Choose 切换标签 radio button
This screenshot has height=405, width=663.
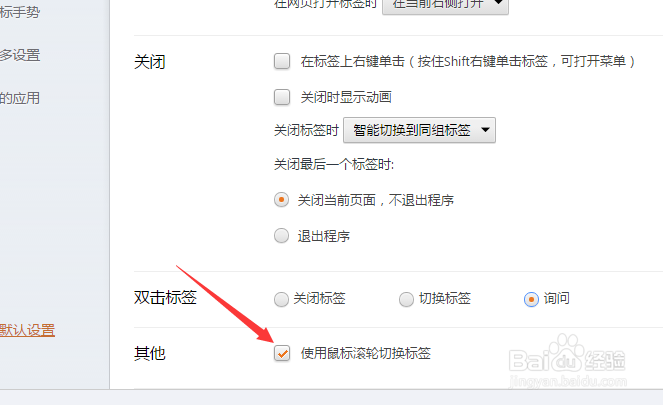[x=406, y=299]
